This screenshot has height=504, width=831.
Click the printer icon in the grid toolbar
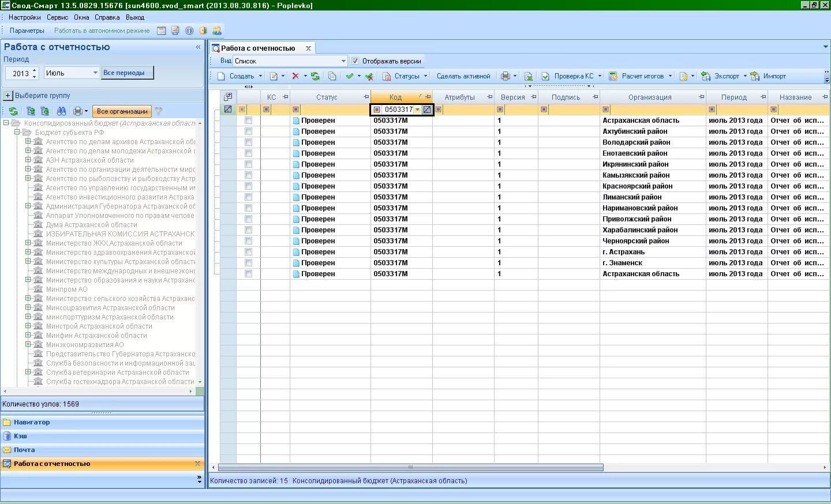pyautogui.click(x=506, y=76)
